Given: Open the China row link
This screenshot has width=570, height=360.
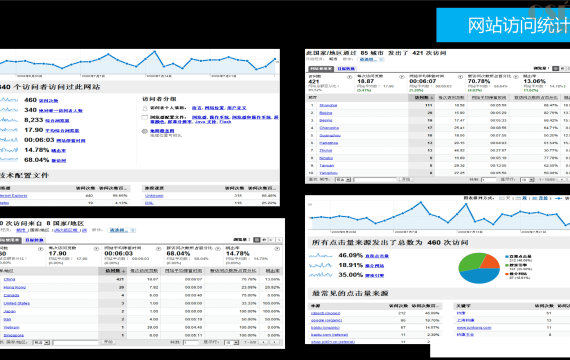Looking at the screenshot, I should click(x=9, y=279).
